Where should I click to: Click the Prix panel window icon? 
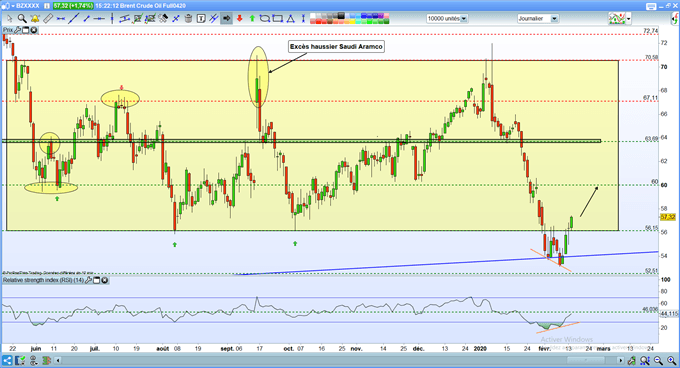25,30
